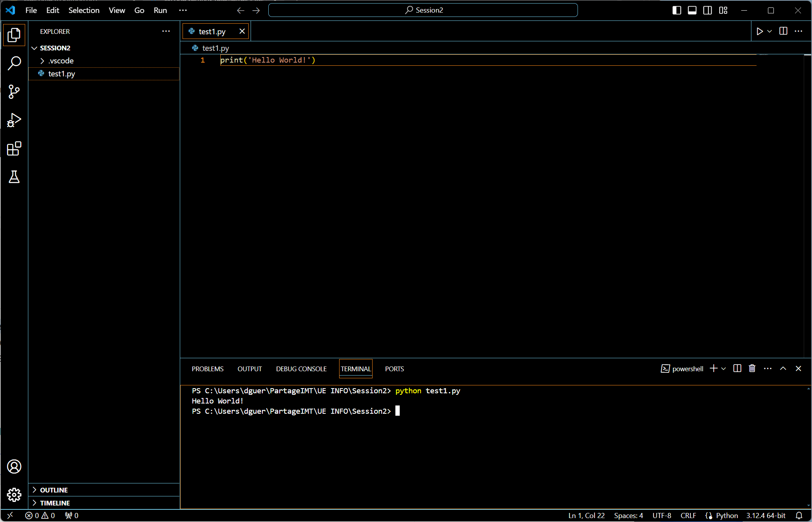The width and height of the screenshot is (812, 522).
Task: Toggle the bottom panel layout
Action: 692,10
